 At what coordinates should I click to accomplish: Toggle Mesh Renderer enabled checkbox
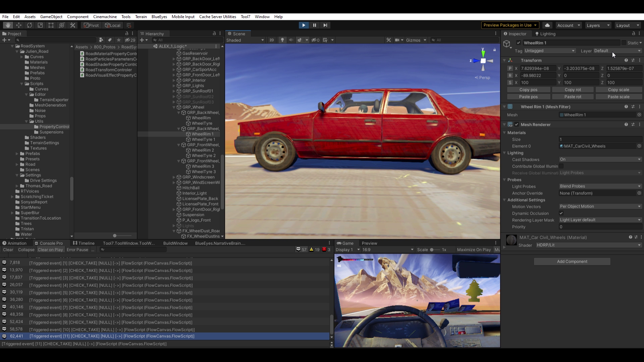(517, 124)
